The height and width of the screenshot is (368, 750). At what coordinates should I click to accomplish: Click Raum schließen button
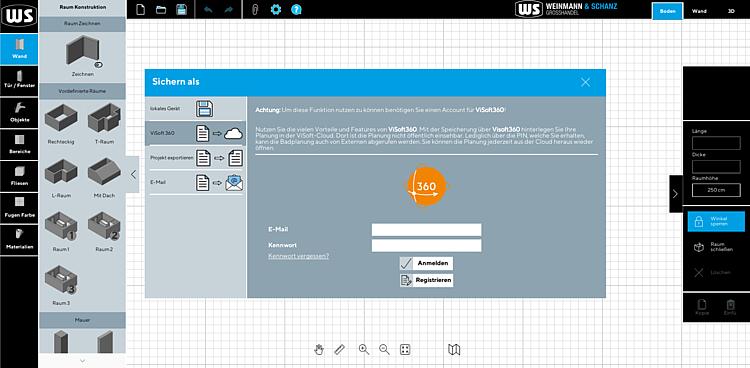pos(716,247)
